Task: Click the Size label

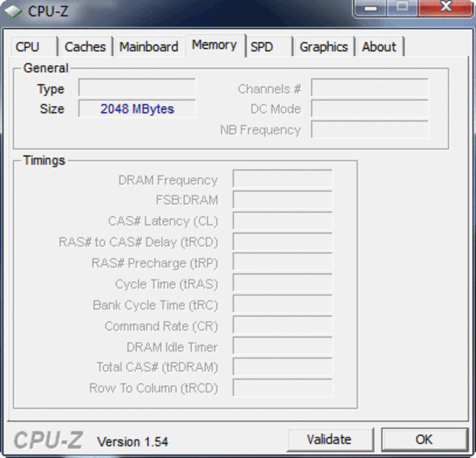Action: point(52,108)
